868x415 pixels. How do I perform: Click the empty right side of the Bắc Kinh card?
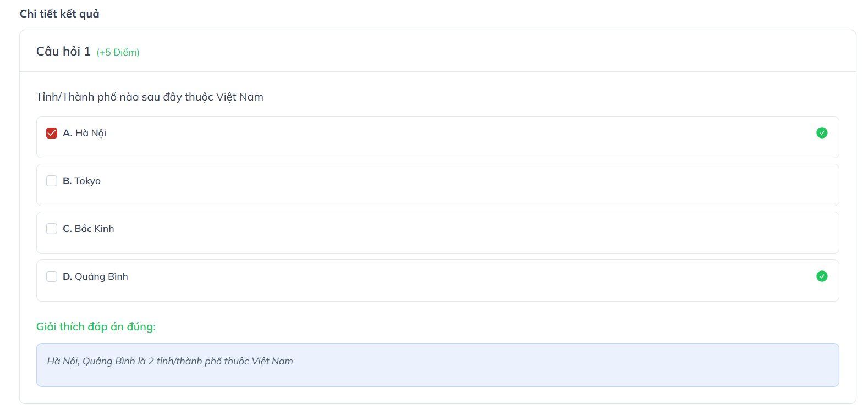coord(550,233)
